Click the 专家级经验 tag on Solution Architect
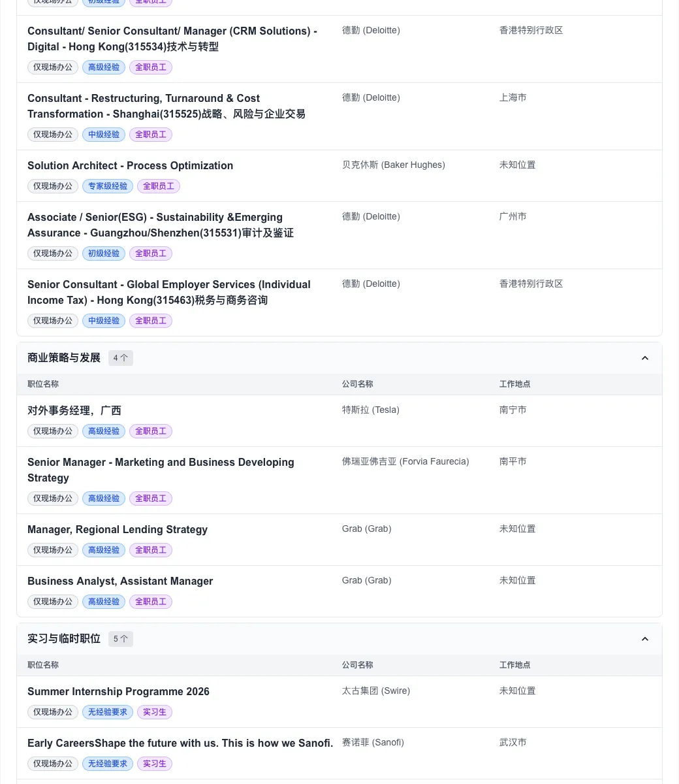 point(108,186)
